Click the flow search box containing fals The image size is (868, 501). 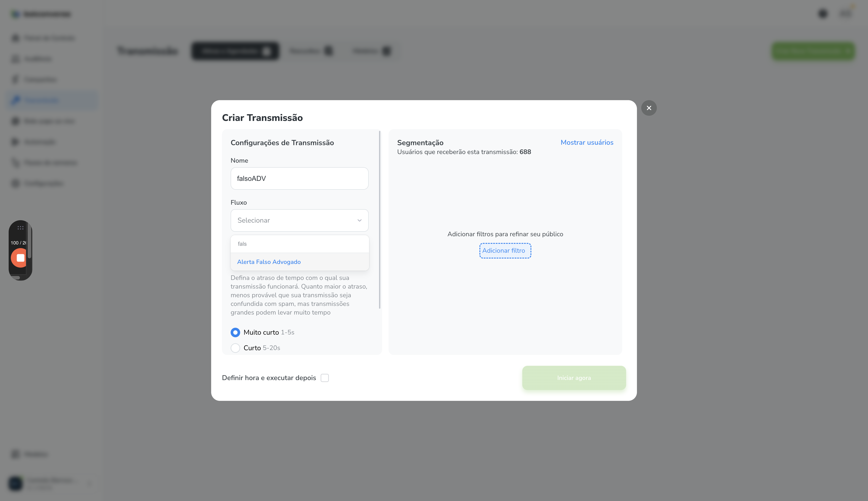point(300,244)
